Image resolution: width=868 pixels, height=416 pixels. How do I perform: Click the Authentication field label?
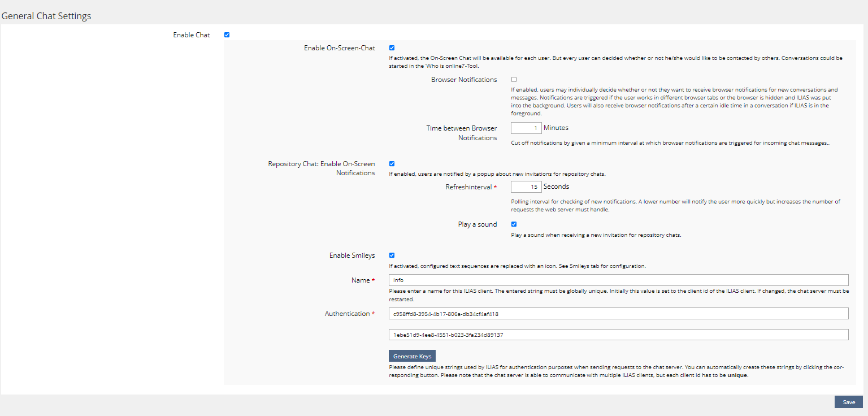click(346, 314)
